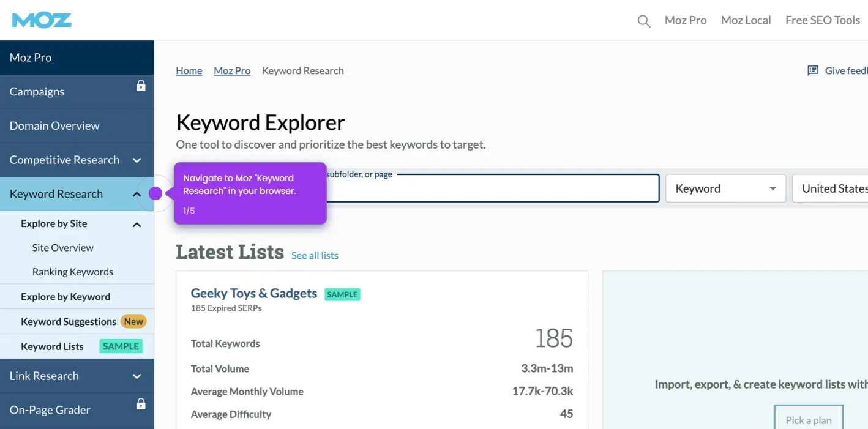Image resolution: width=868 pixels, height=429 pixels.
Task: Click the Total Keywords value 185
Action: coord(554,338)
